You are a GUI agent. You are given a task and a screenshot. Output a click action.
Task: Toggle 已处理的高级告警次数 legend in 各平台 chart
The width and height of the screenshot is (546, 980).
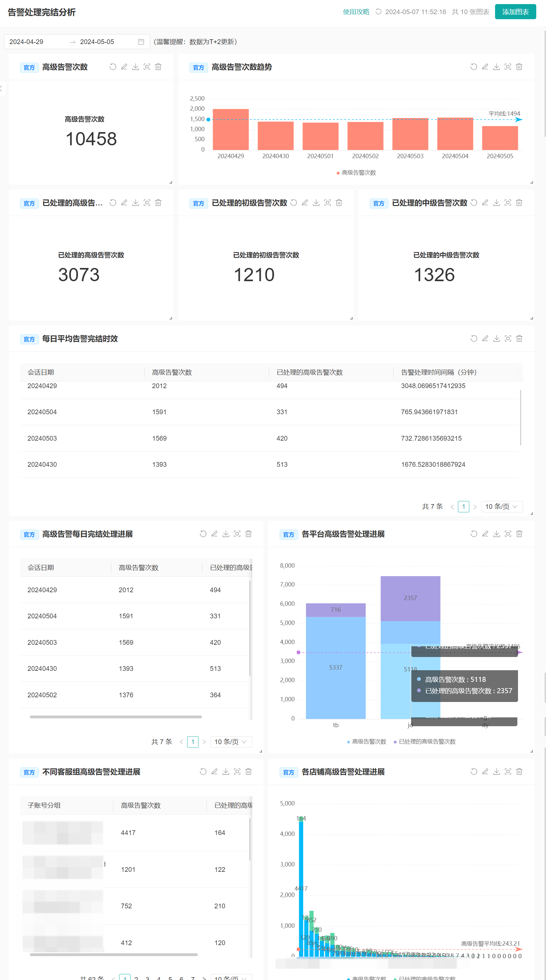424,742
